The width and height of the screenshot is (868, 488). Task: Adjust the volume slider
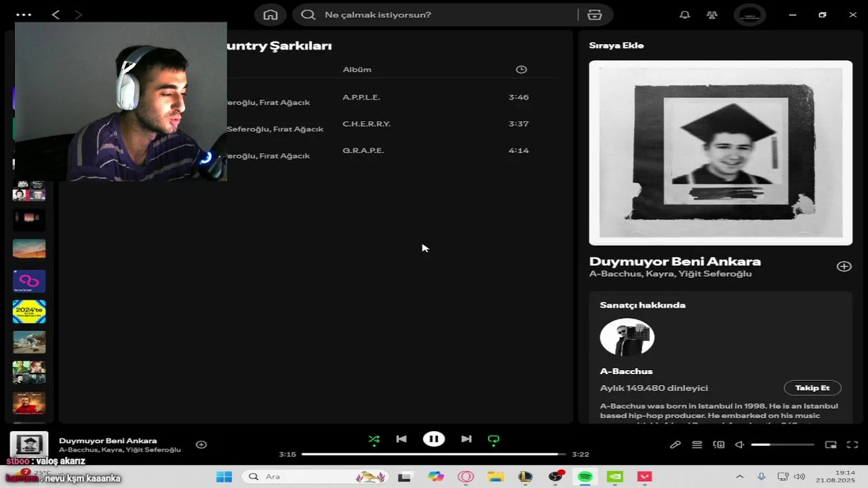pyautogui.click(x=783, y=445)
